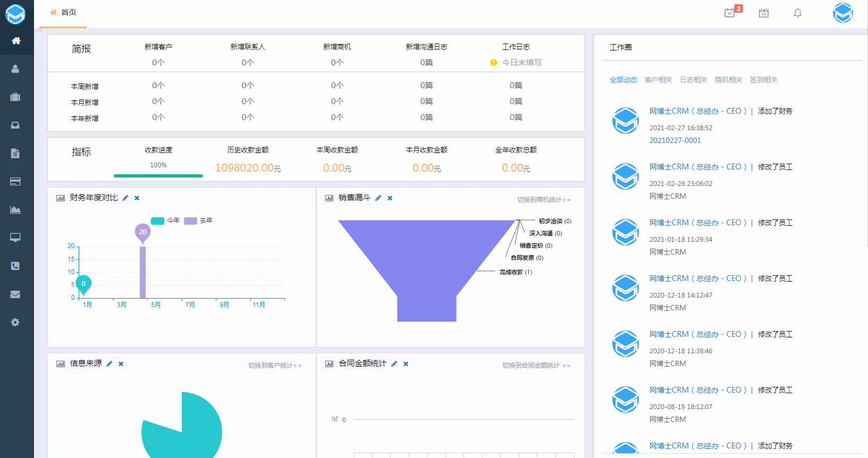
Task: Click the 切换到客户统计>> link
Action: coord(275,366)
